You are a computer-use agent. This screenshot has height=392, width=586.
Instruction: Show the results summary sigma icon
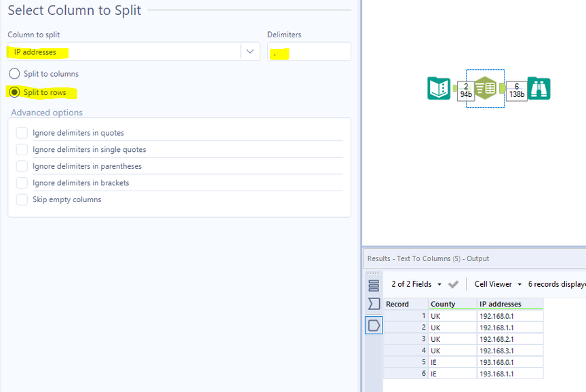click(x=373, y=303)
